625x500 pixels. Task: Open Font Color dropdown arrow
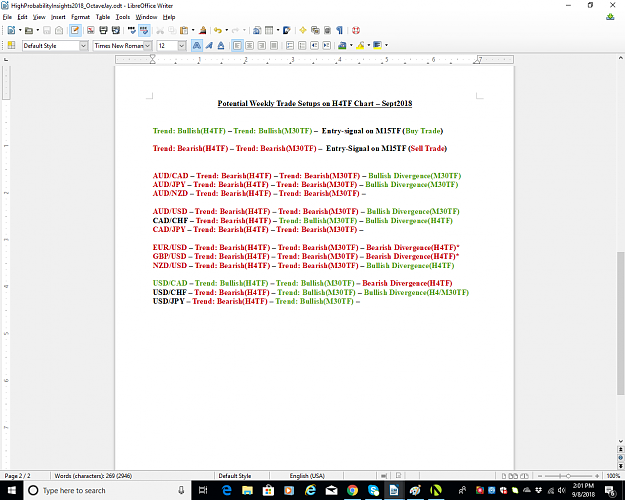point(351,45)
